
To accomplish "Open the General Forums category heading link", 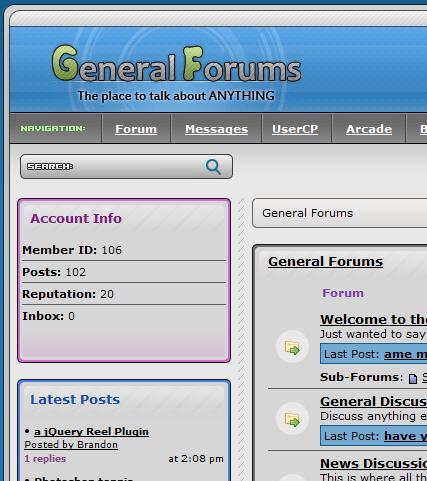I will coord(325,261).
